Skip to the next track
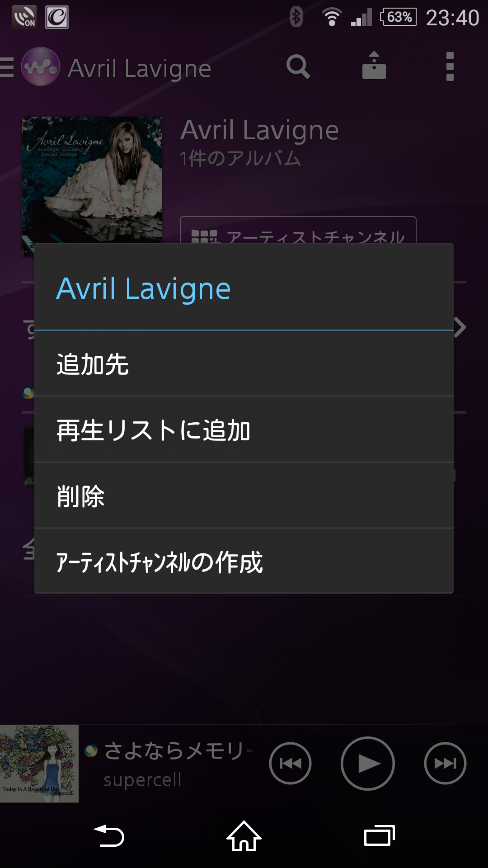The image size is (488, 868). click(x=445, y=763)
